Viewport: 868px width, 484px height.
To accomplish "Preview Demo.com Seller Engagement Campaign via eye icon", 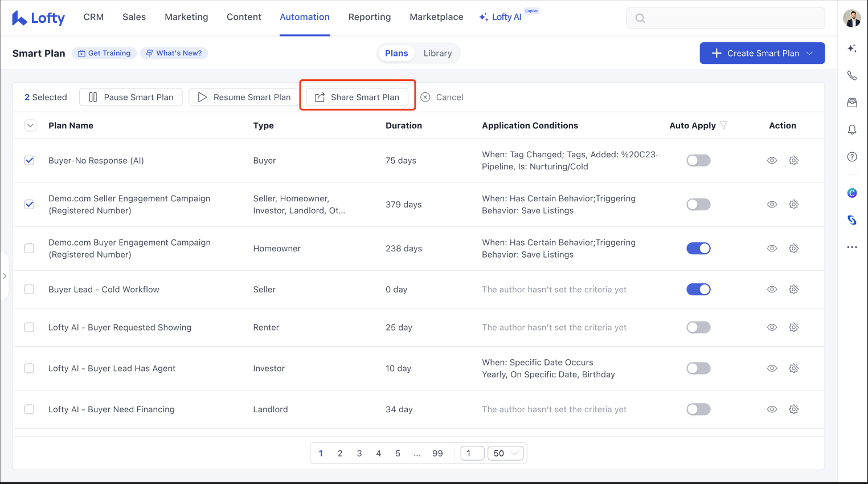I will coord(772,205).
